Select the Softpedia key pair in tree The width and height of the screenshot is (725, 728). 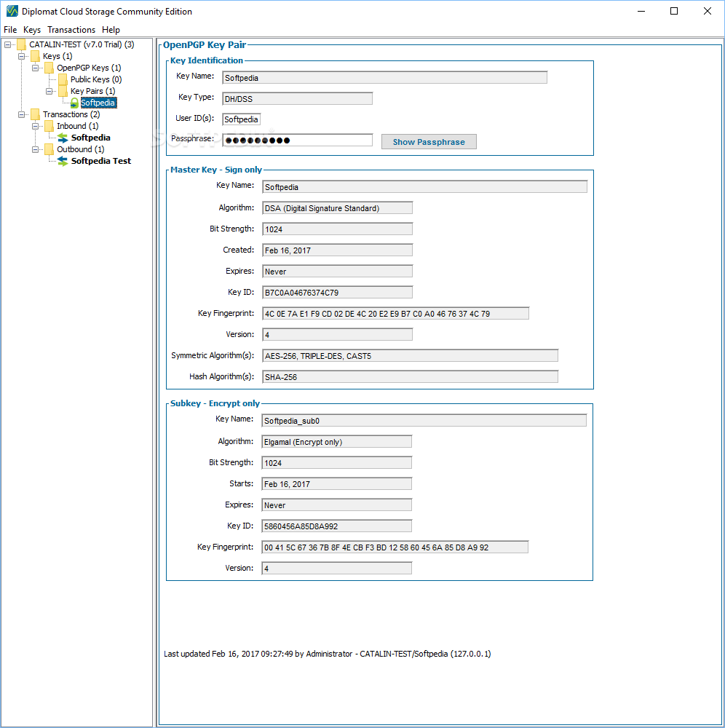(x=98, y=103)
